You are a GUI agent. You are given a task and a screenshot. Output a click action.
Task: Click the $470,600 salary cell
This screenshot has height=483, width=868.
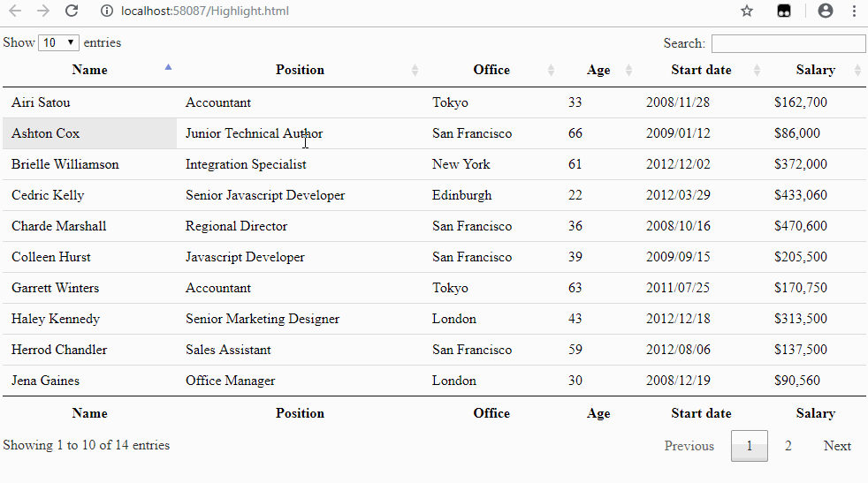pyautogui.click(x=816, y=226)
